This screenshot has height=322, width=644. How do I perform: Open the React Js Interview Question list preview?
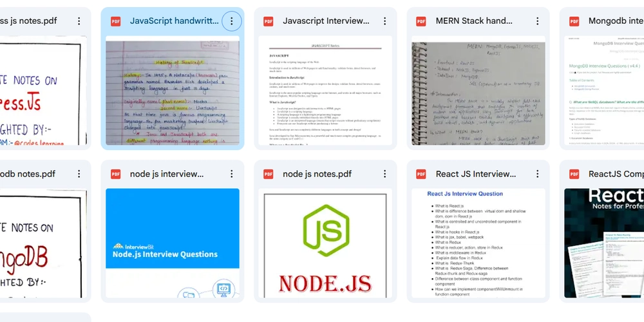coord(478,243)
